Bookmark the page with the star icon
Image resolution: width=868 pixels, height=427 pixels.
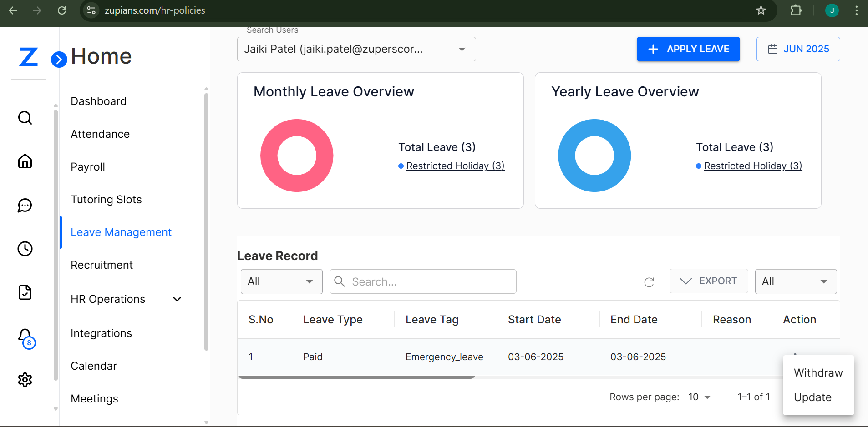pyautogui.click(x=761, y=10)
